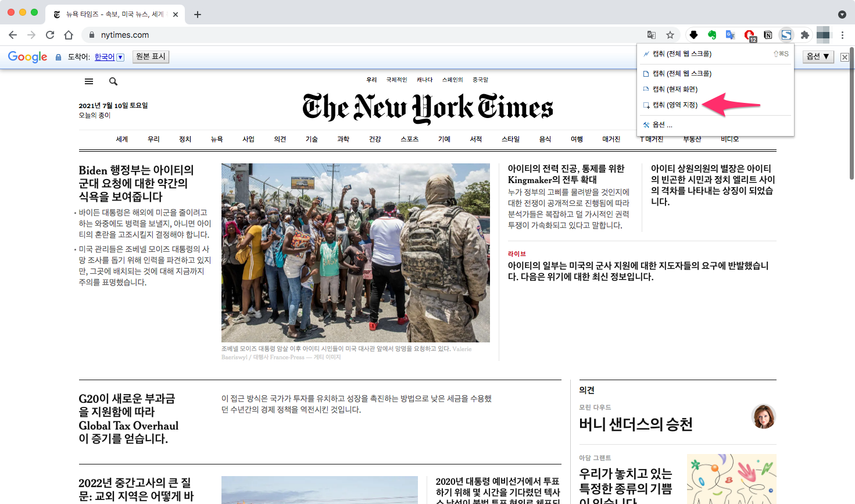This screenshot has width=855, height=504.
Task: Close the Google translate bar
Action: (845, 57)
